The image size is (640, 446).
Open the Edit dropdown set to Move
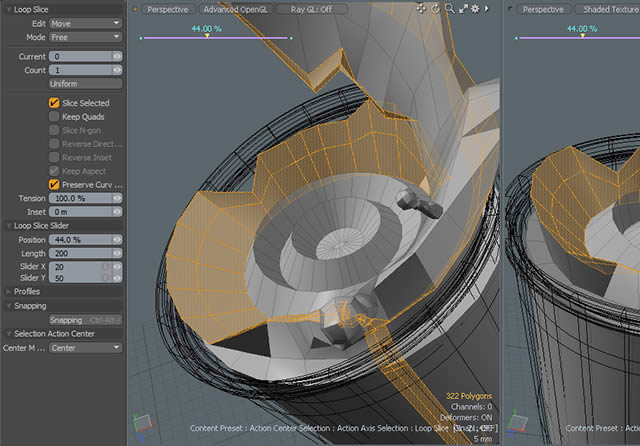(85, 23)
